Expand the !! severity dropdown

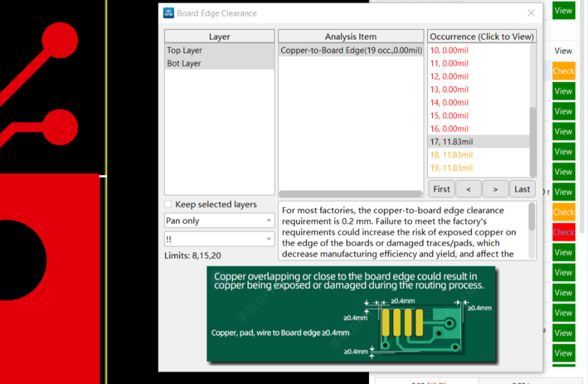coord(219,239)
